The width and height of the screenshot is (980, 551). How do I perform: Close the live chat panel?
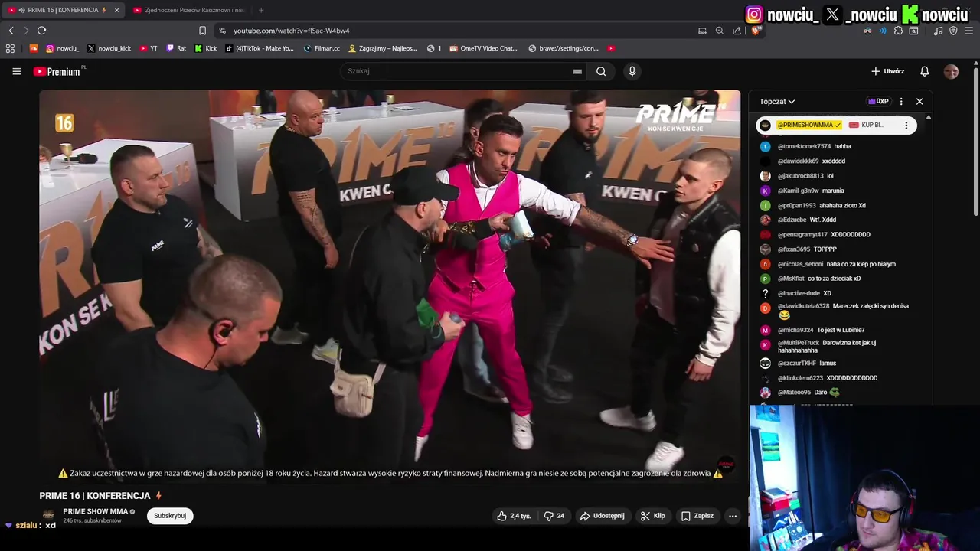(920, 102)
